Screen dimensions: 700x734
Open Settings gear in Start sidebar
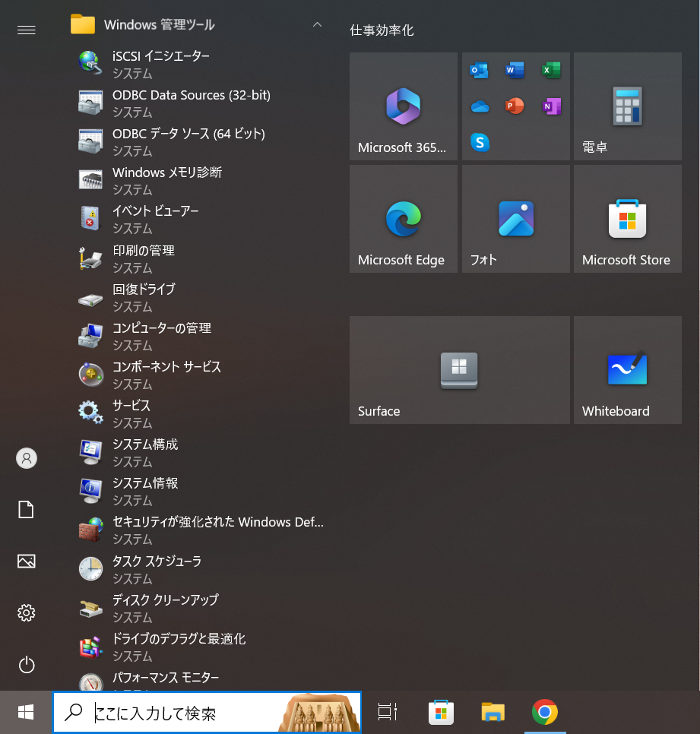[26, 612]
